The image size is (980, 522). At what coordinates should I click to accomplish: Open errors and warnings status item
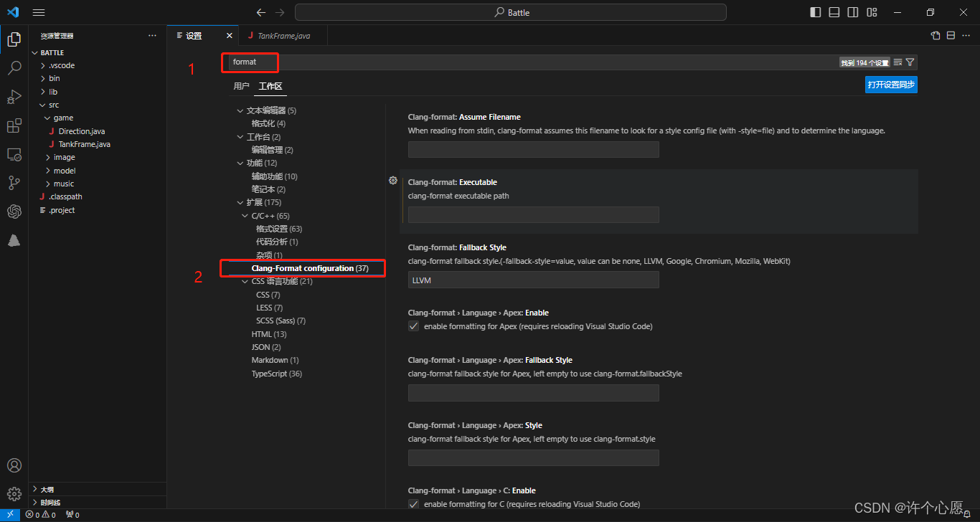(41, 515)
